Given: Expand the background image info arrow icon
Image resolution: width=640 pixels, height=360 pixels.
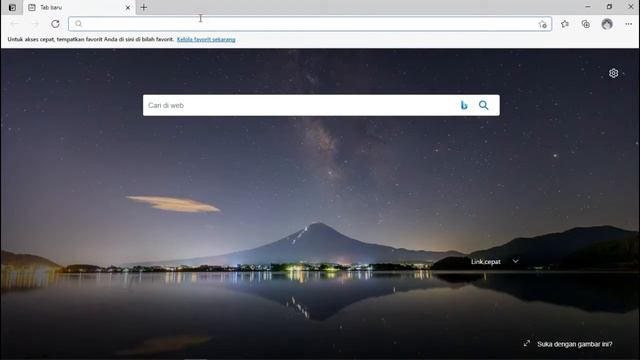Looking at the screenshot, I should pyautogui.click(x=527, y=343).
